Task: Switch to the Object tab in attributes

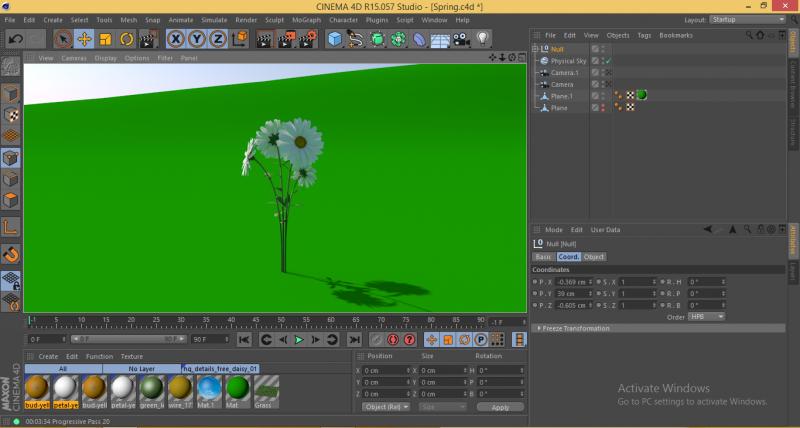Action: [595, 257]
